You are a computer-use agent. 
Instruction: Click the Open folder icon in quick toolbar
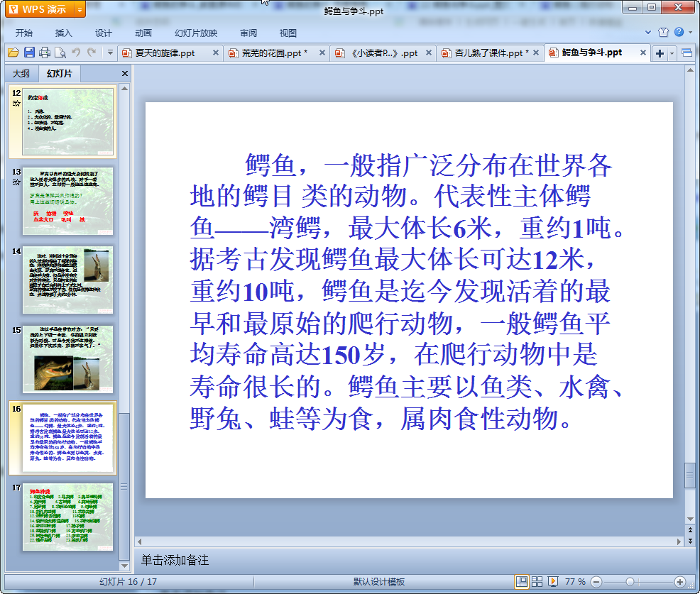click(x=13, y=53)
